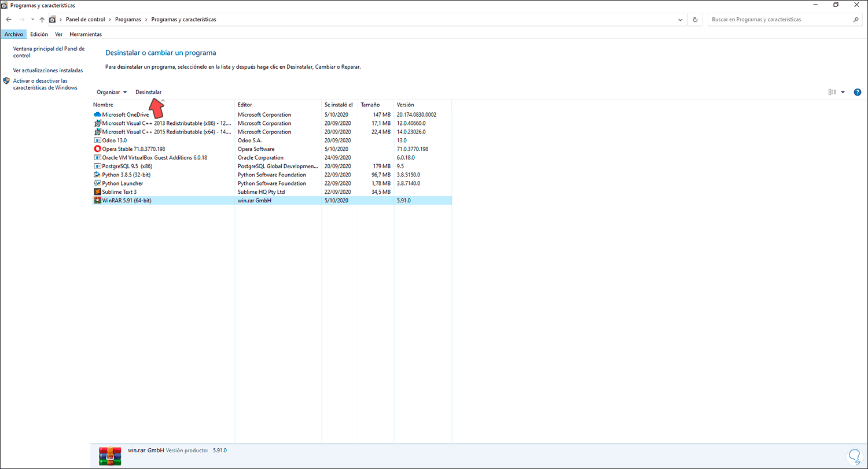Select the Odoo 13.0 row name
The width and height of the screenshot is (868, 469).
click(x=115, y=141)
